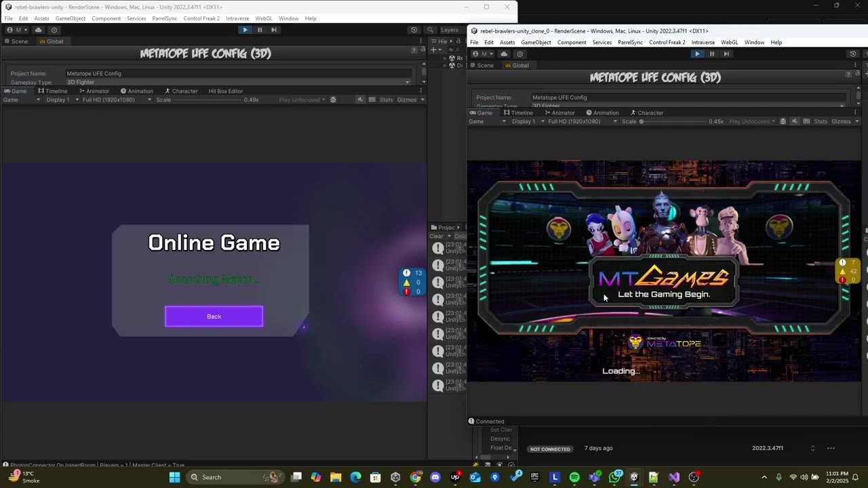
Task: Click Project Name field in right clone window
Action: click(688, 98)
